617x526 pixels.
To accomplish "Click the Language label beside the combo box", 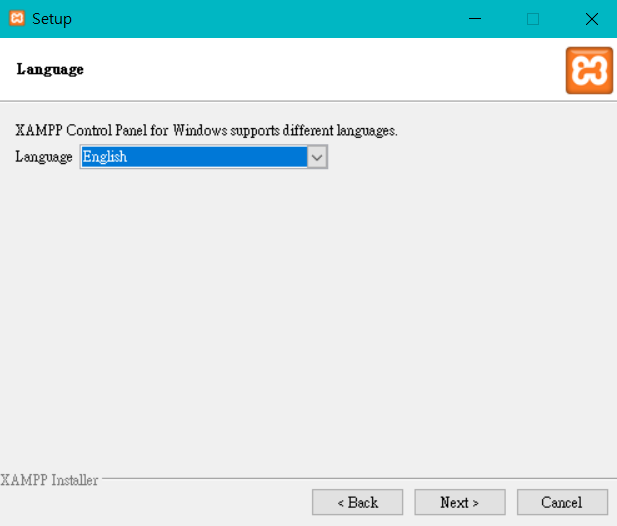I will [x=44, y=157].
